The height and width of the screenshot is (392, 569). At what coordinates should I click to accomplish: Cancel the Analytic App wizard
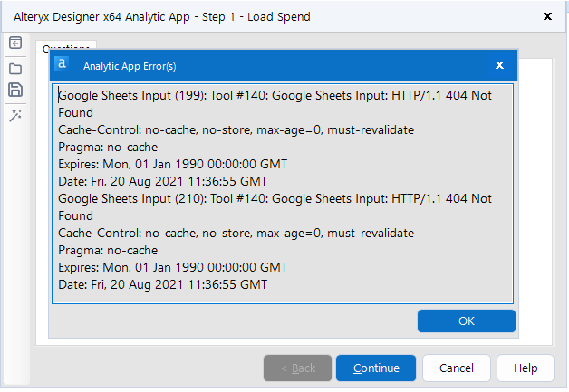[x=457, y=368]
